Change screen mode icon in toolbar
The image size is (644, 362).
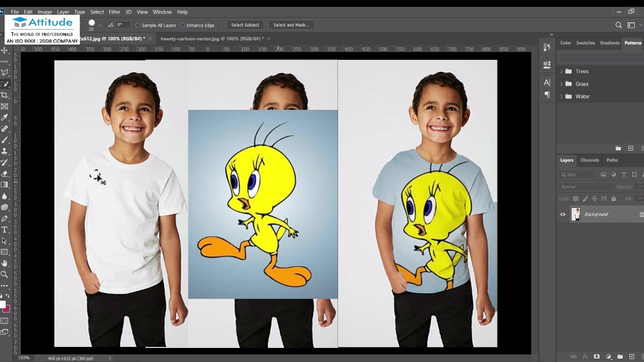click(x=5, y=332)
